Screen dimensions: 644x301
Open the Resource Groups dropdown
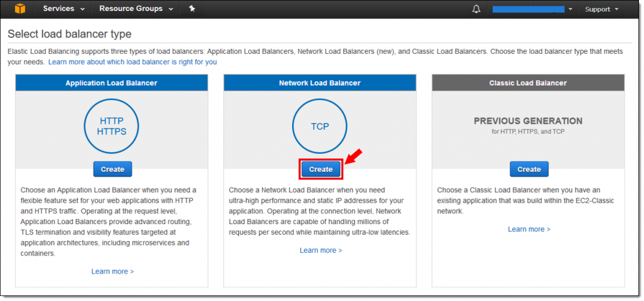(136, 9)
